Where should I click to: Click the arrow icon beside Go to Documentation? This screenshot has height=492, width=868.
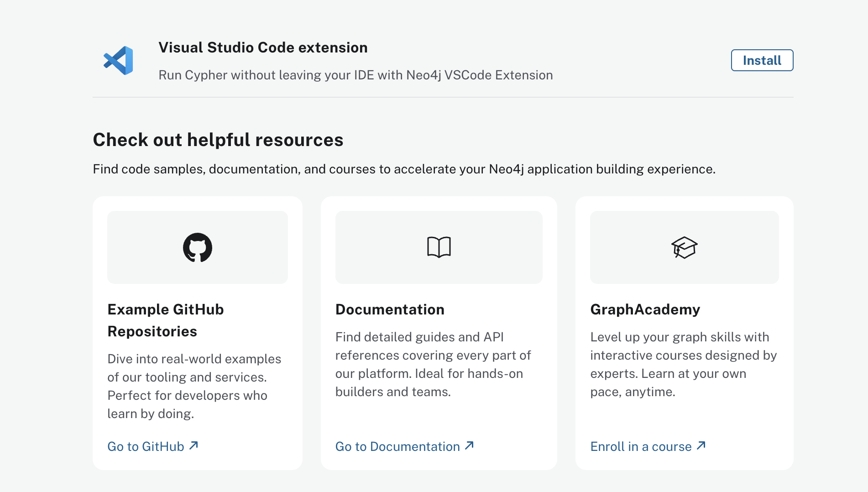[x=470, y=445]
